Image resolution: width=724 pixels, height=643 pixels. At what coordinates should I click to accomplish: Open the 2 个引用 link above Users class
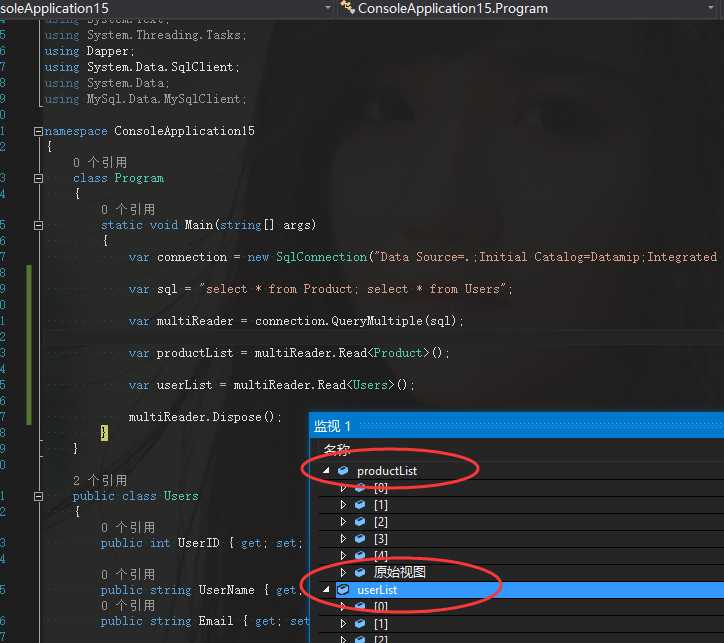click(x=100, y=480)
